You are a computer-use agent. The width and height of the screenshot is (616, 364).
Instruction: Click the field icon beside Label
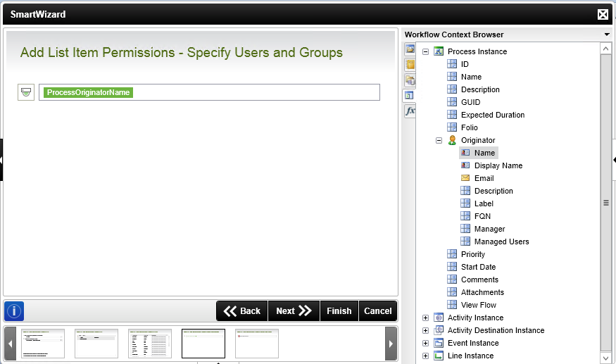pyautogui.click(x=465, y=203)
